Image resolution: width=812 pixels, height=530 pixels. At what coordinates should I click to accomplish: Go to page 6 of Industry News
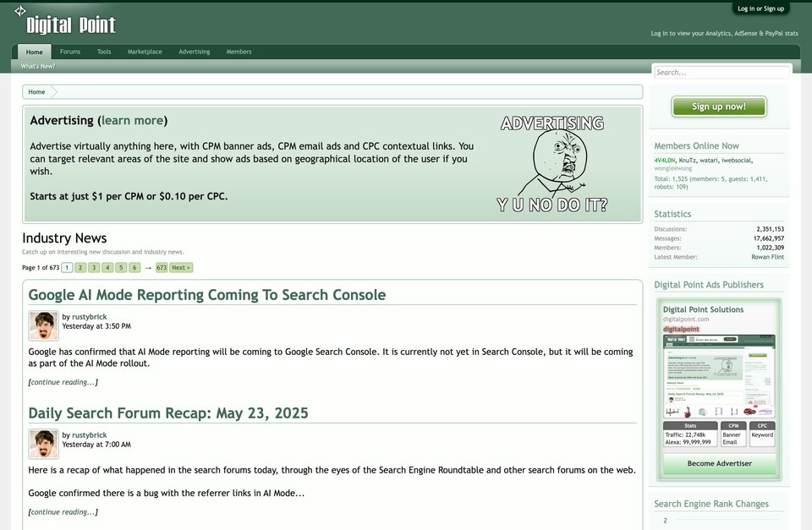pyautogui.click(x=134, y=268)
